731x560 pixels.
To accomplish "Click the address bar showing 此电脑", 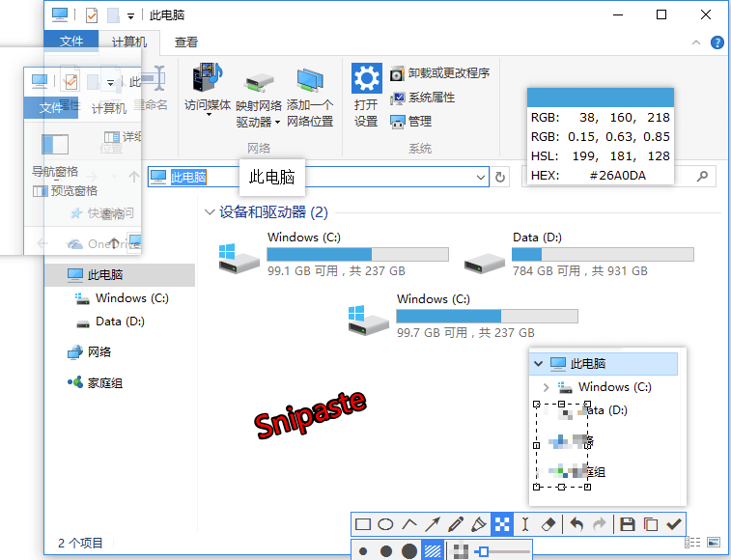I will point(319,178).
